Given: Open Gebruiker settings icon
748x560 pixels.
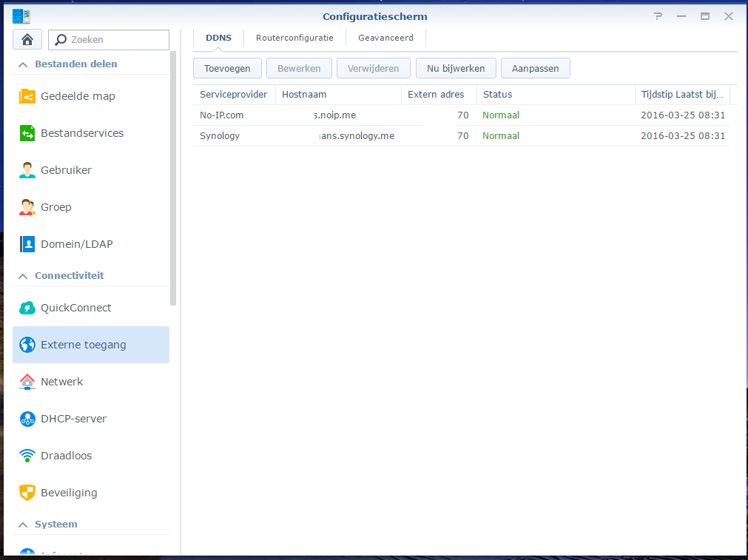Looking at the screenshot, I should [x=27, y=170].
